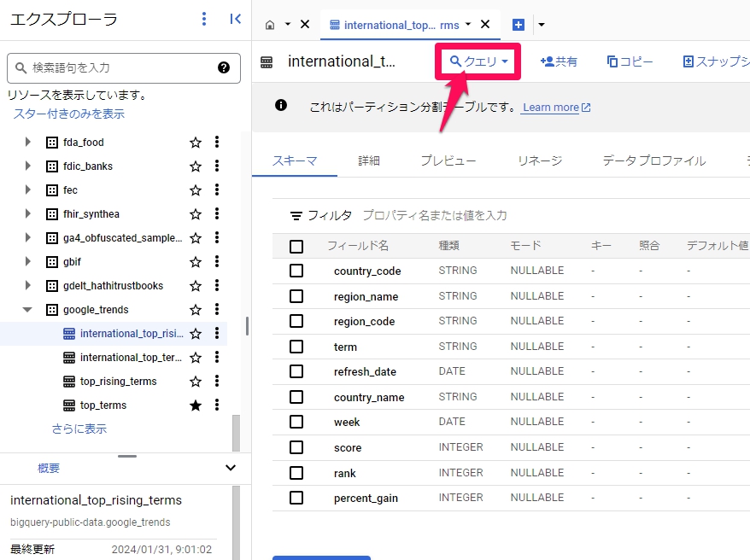Screen dimensions: 750x560
Task: Click the table icon beside international_t...
Action: coord(267,62)
